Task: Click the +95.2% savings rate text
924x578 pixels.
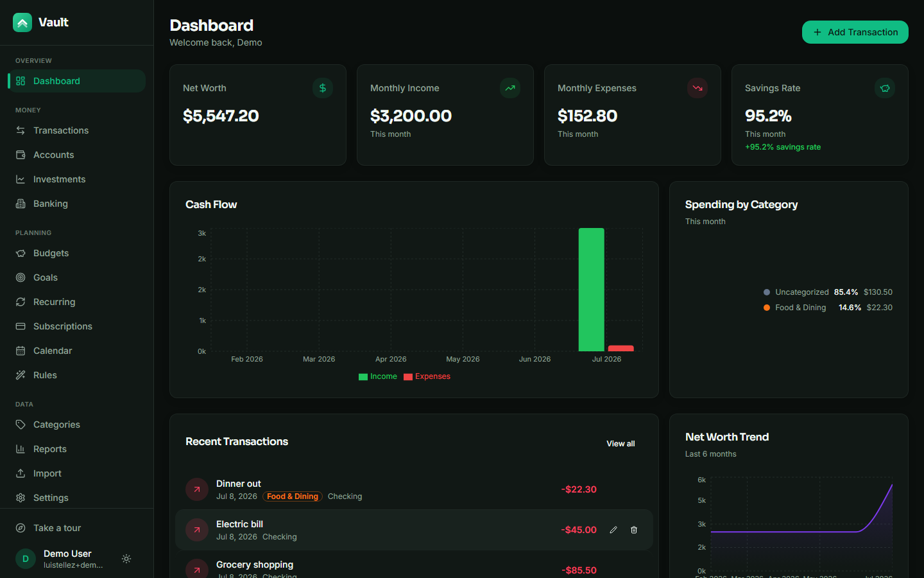Action: tap(783, 147)
